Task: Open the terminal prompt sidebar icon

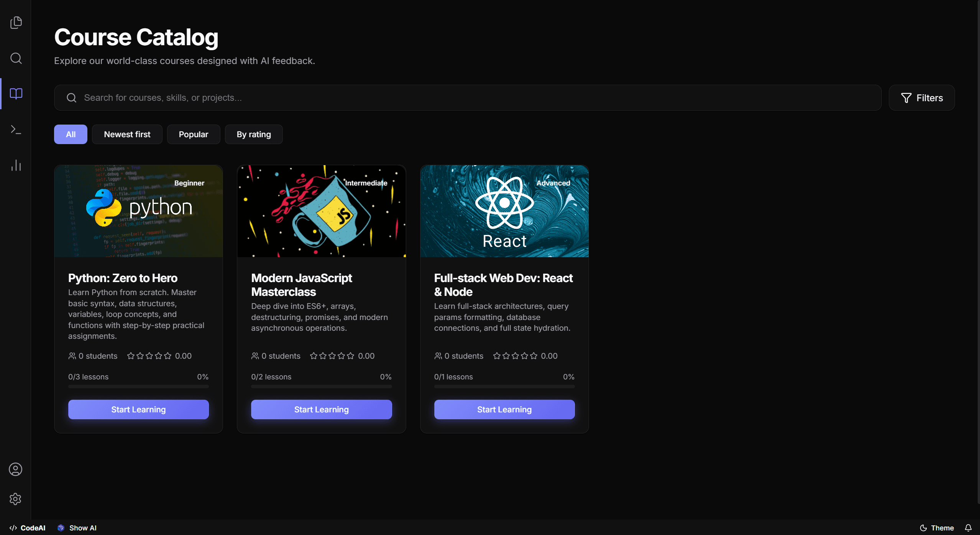Action: point(16,130)
